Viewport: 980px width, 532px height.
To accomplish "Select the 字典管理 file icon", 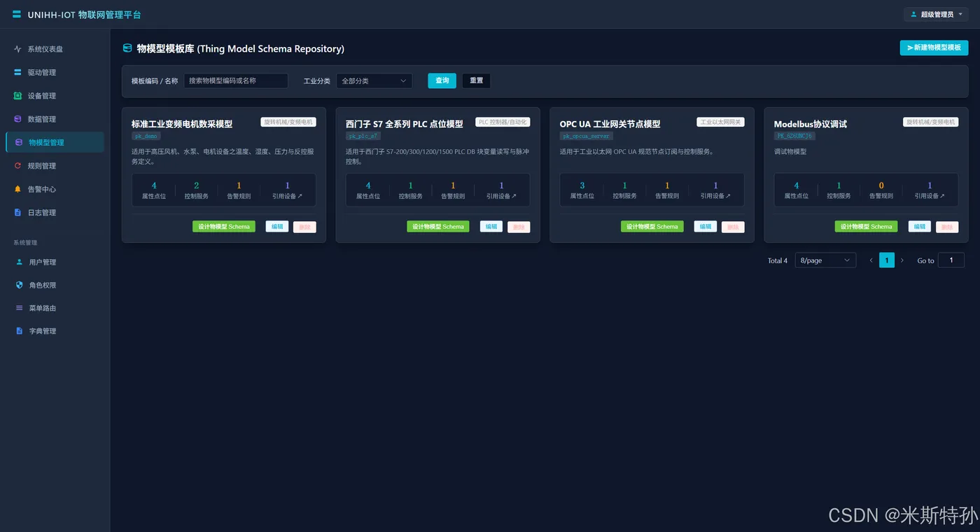I will [19, 331].
